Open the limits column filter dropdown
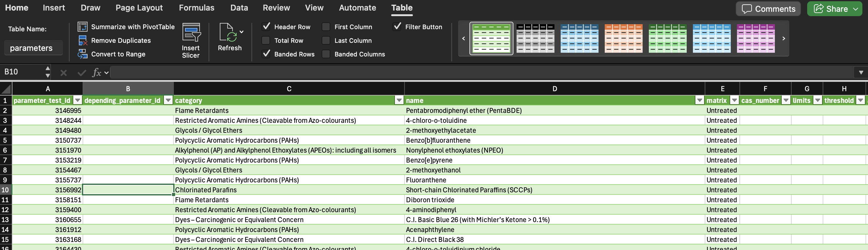The width and height of the screenshot is (868, 250). pos(818,100)
